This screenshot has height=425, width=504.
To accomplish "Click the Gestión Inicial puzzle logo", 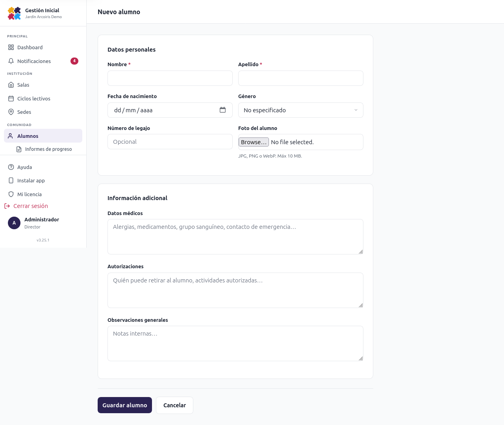I will 14,13.
